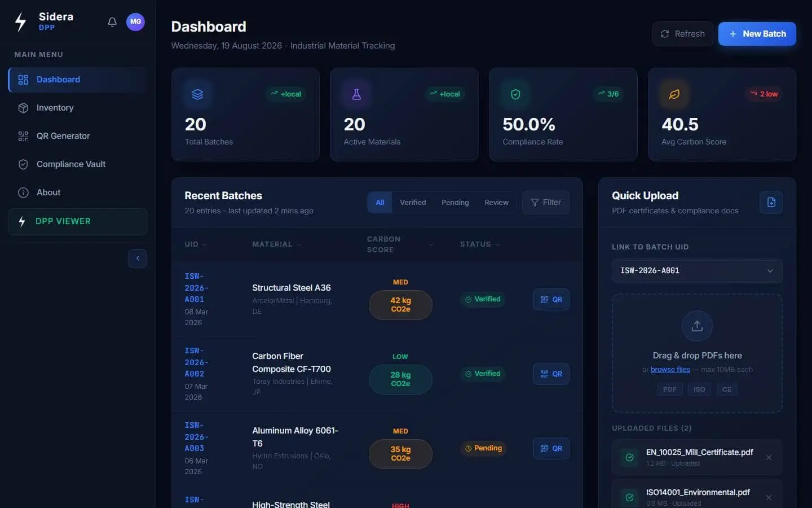Click the Active Materials flask icon
The width and height of the screenshot is (812, 508).
point(356,94)
